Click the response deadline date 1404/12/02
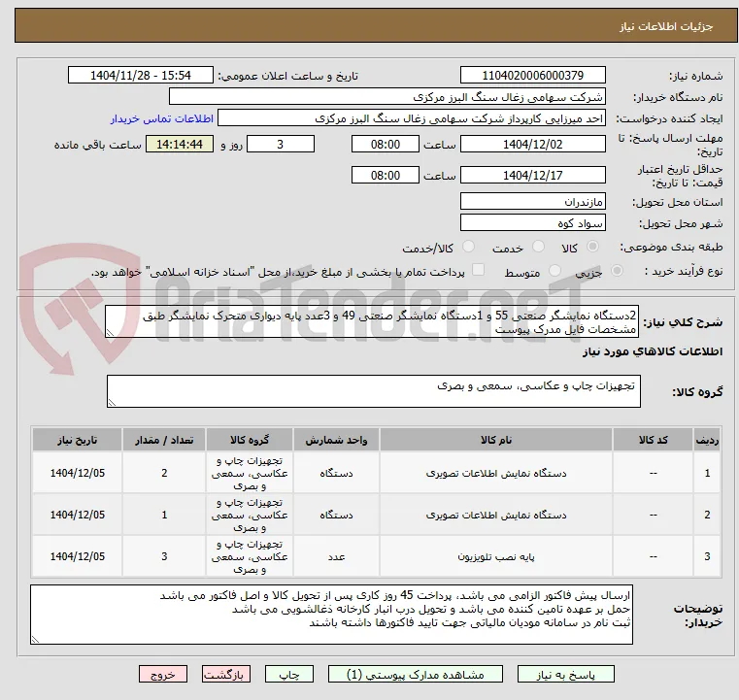The width and height of the screenshot is (739, 700). tap(532, 144)
